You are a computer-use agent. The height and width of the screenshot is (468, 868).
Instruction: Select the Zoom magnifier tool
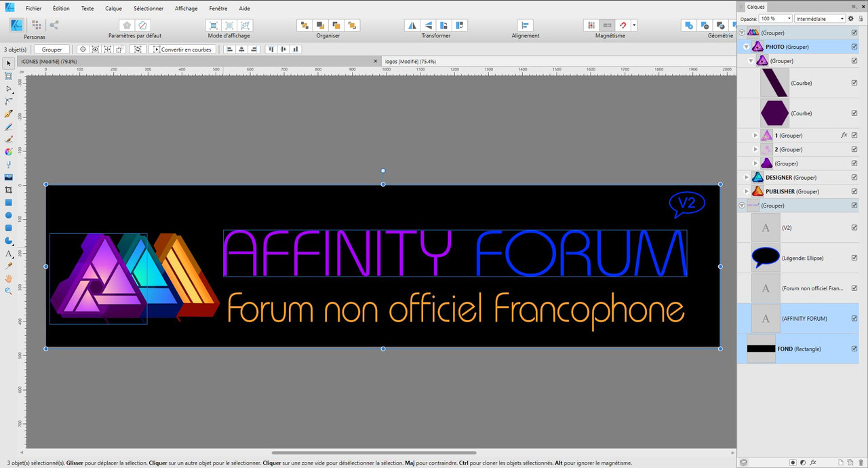coord(9,291)
